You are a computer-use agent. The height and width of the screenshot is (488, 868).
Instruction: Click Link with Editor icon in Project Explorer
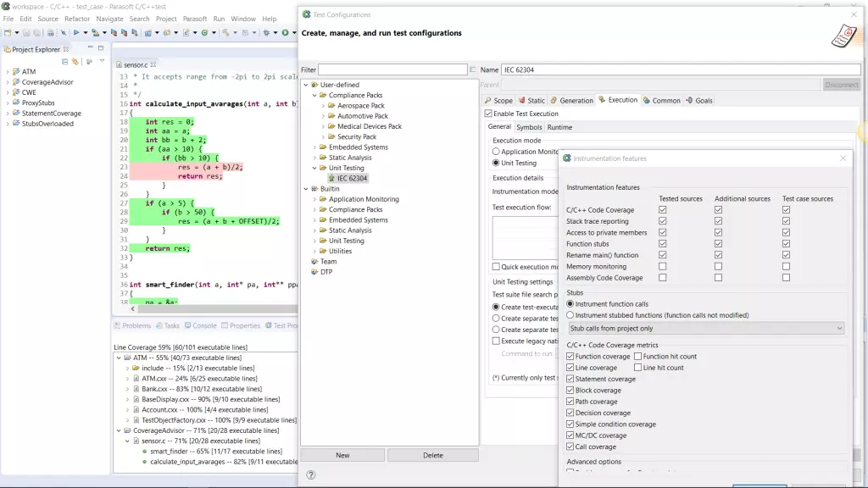point(75,61)
